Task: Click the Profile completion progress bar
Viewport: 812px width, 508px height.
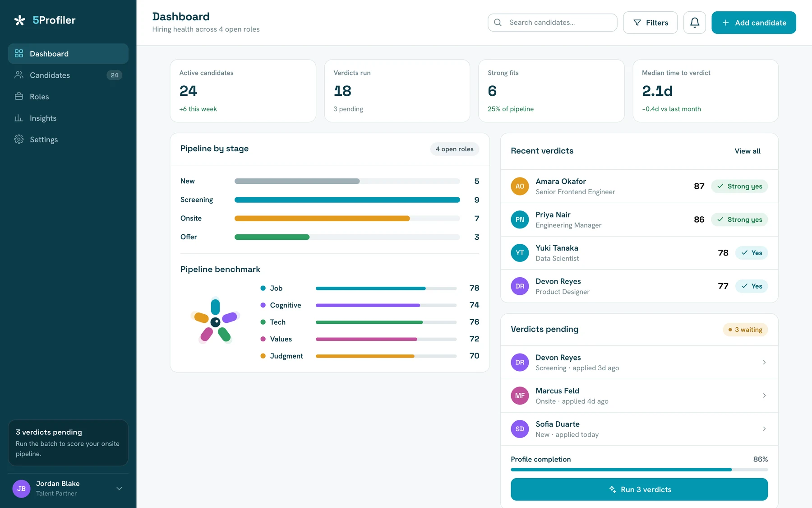Action: pos(639,470)
